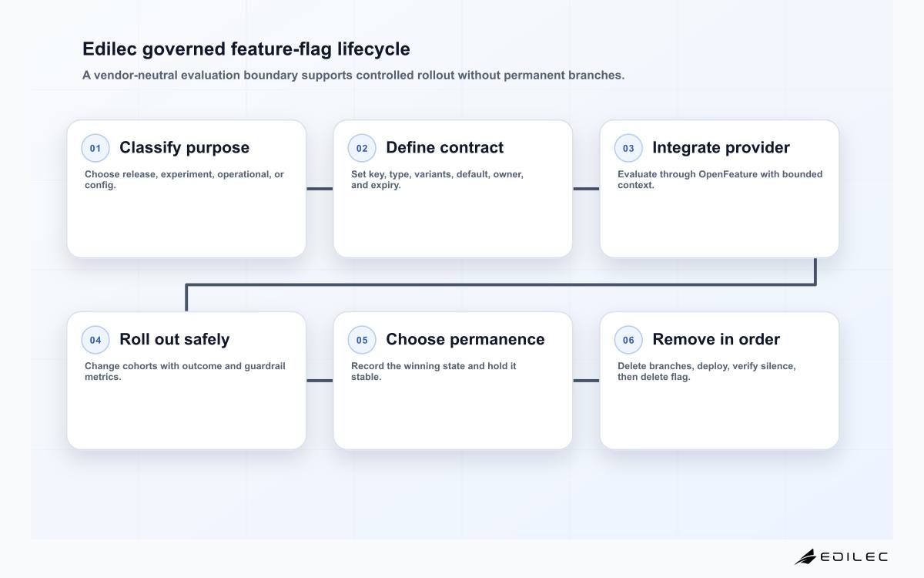
Task: Click 'Record the winning state' description
Action: point(434,371)
